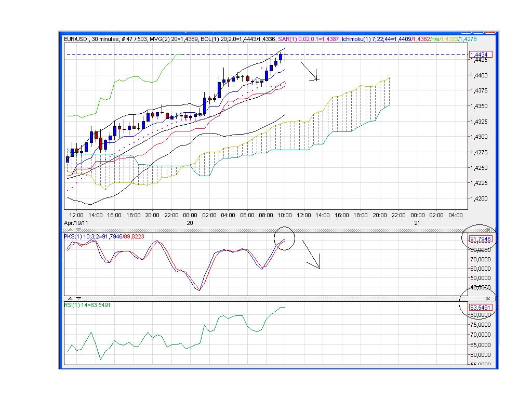This screenshot has width=532, height=399.
Task: Click the circle annotation on the stochastic panel
Action: [284, 238]
